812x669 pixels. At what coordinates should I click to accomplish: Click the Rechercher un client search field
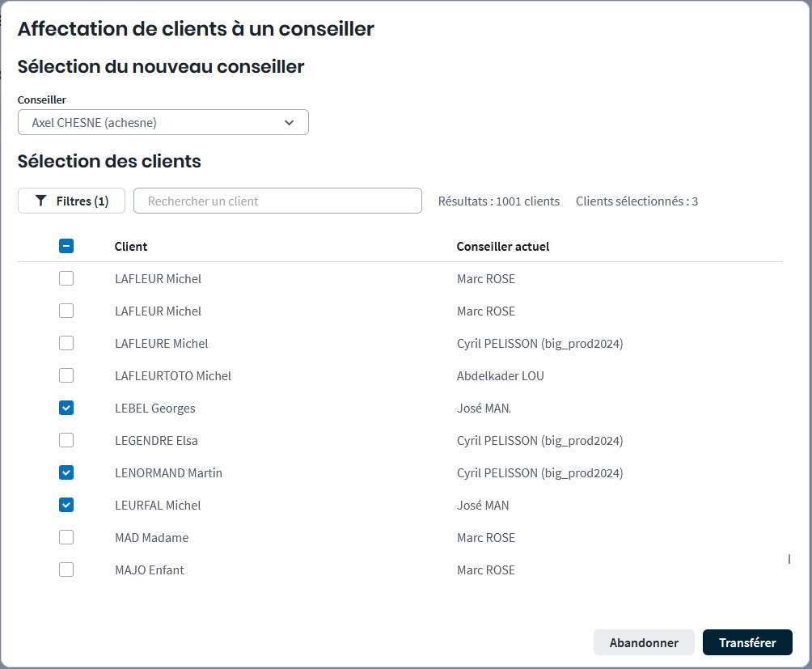click(277, 201)
